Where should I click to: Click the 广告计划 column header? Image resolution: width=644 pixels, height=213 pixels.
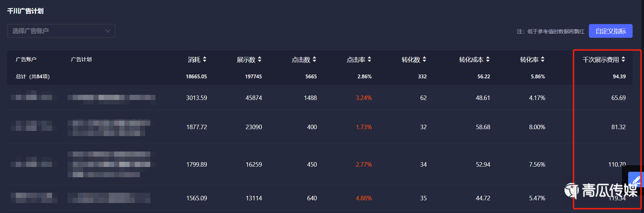click(82, 59)
